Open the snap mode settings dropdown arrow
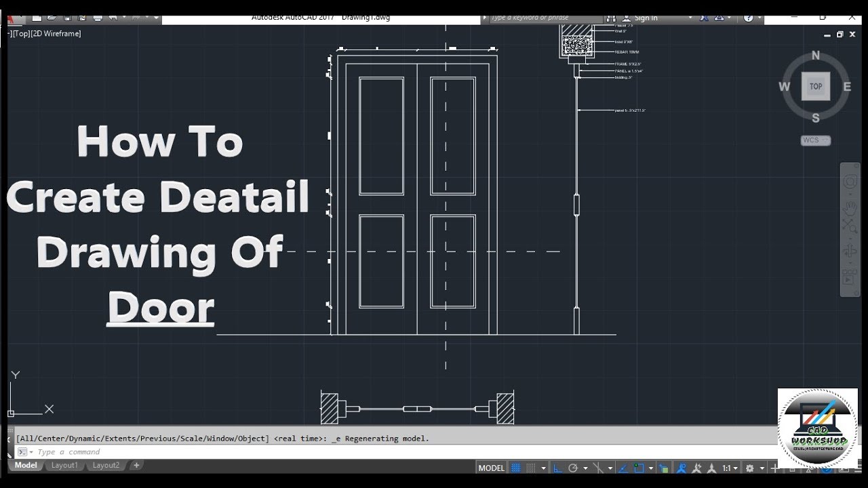 click(544, 468)
